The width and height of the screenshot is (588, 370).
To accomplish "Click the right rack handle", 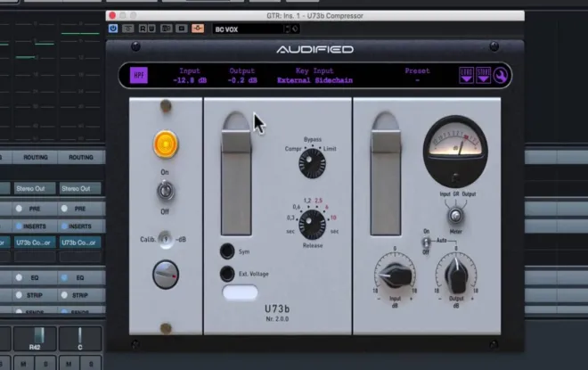I will 386,173.
